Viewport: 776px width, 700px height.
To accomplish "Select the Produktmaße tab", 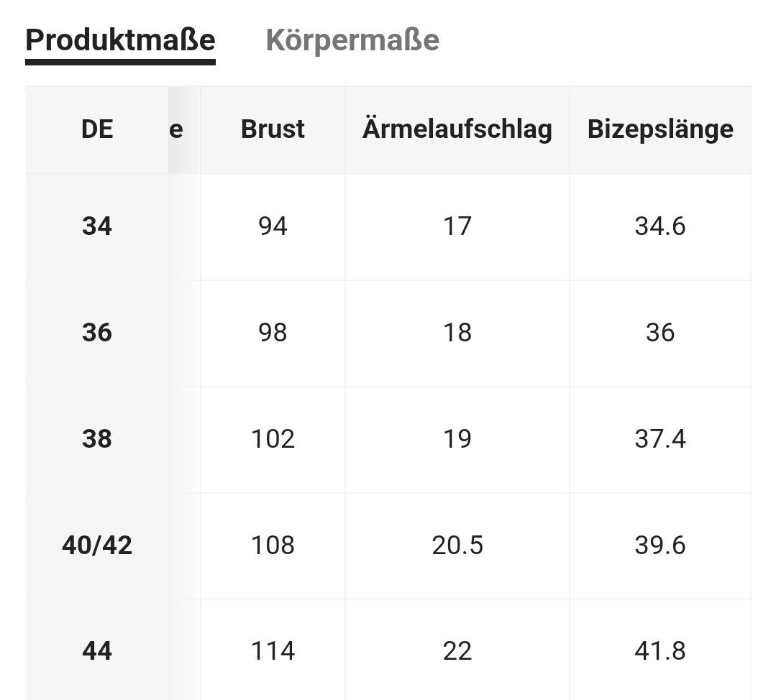I will 120,40.
